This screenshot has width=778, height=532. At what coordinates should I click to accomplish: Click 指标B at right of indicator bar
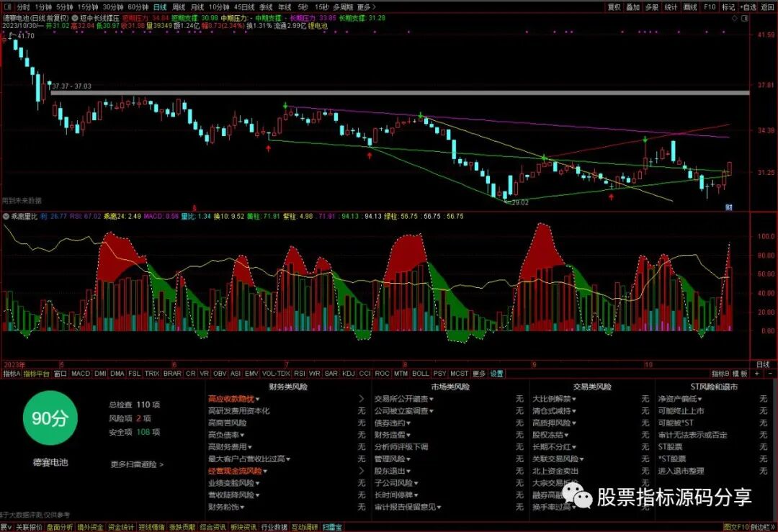[720, 374]
